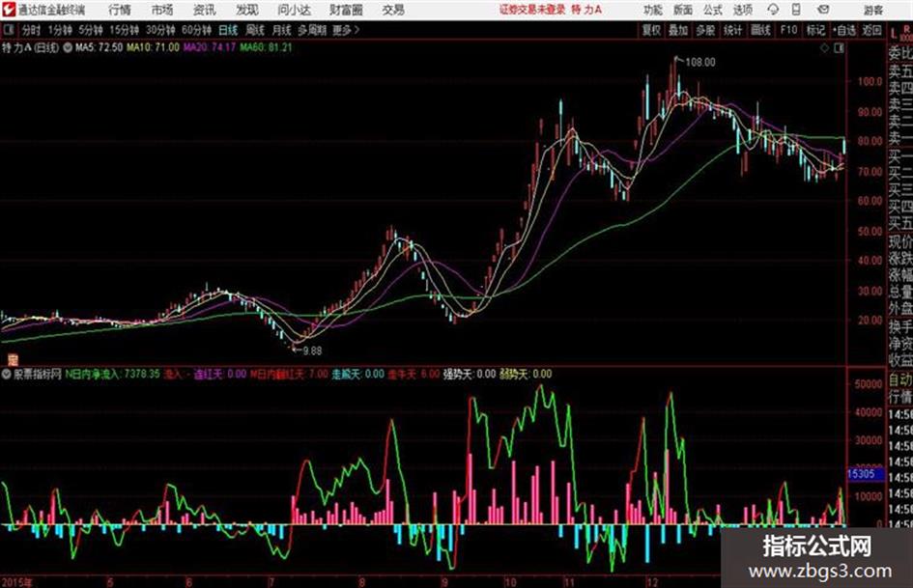Viewport: 913px width, 588px height.
Task: Open the 功能 menu
Action: (x=653, y=10)
